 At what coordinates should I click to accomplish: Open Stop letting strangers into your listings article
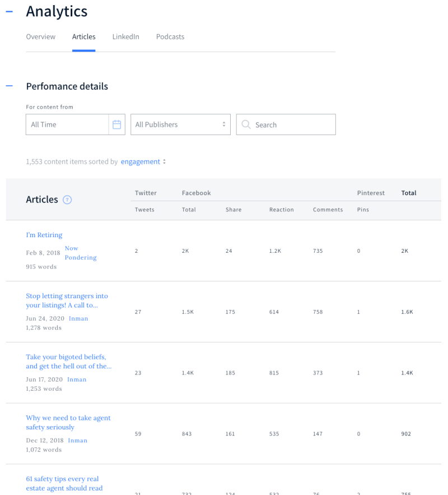point(67,300)
